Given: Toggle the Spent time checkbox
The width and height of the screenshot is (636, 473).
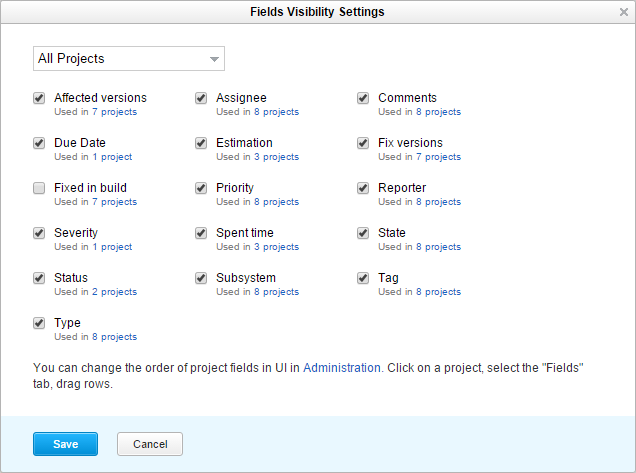Looking at the screenshot, I should 201,233.
